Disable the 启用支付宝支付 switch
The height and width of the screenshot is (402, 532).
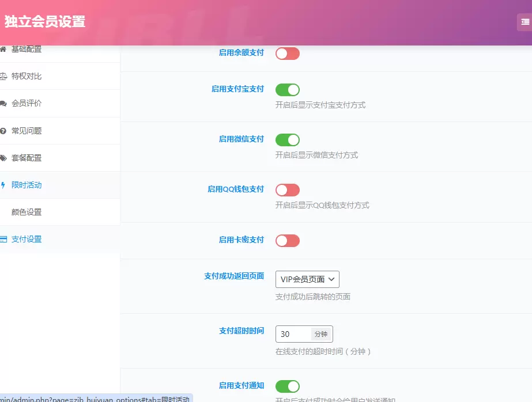288,90
